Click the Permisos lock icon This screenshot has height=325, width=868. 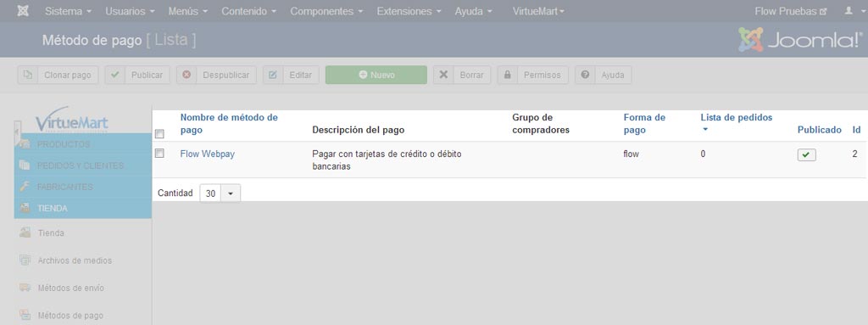(507, 75)
